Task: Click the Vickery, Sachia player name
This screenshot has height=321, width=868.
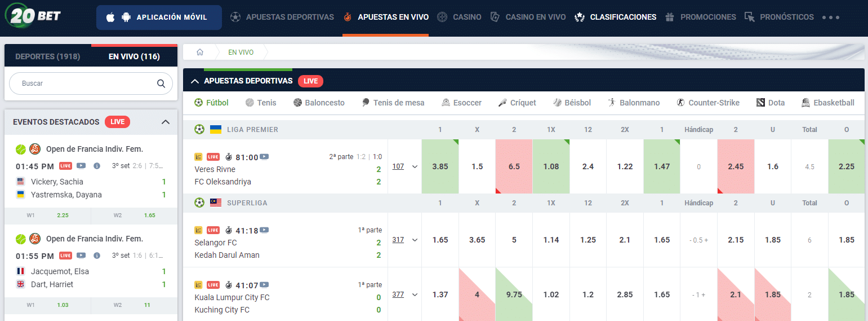Action: click(57, 182)
